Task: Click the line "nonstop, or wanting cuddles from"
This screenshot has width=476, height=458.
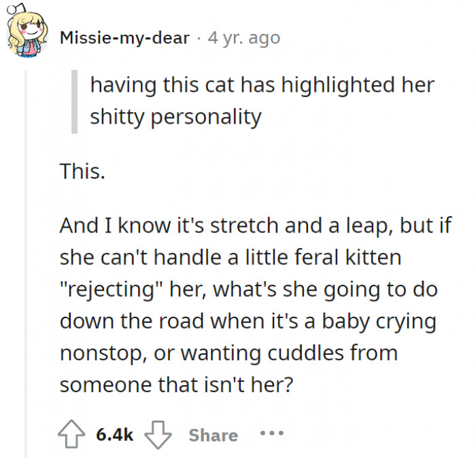Action: click(228, 353)
